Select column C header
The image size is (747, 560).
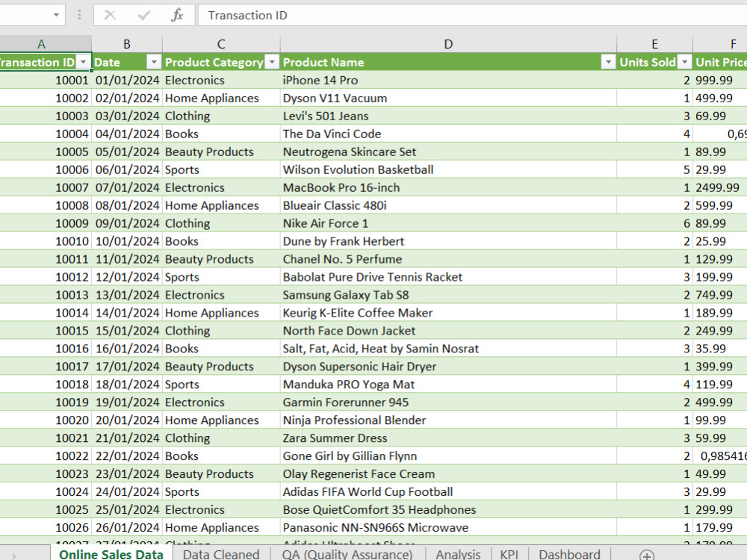click(x=221, y=44)
